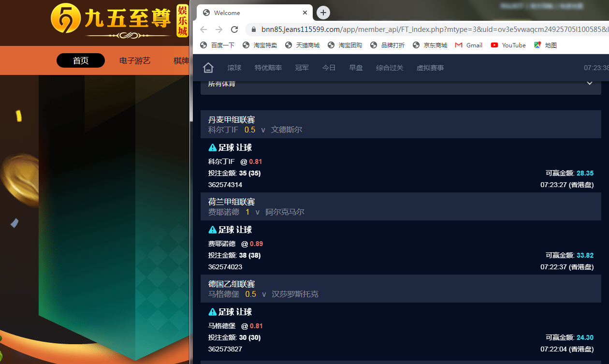Screen dimensions: 609x364
Task: Open the 淘宝特卖 bookmark
Action: click(260, 45)
